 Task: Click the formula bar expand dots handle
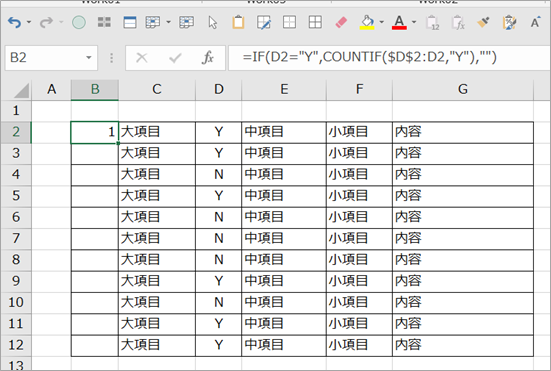(111, 58)
